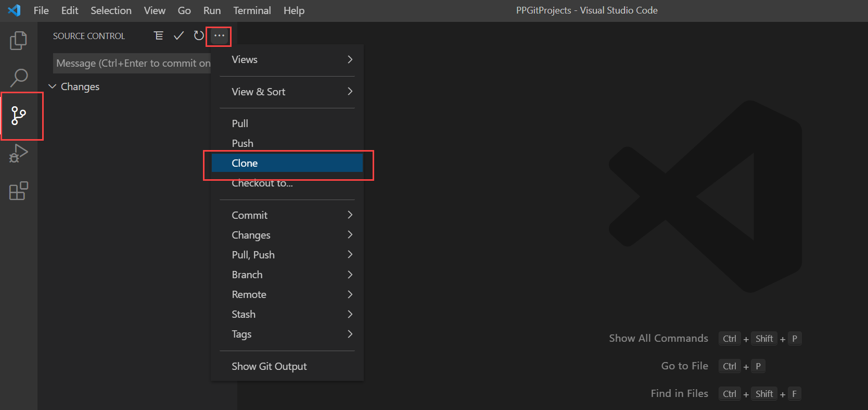Click Show Git Output
This screenshot has width=868, height=410.
tap(287, 366)
